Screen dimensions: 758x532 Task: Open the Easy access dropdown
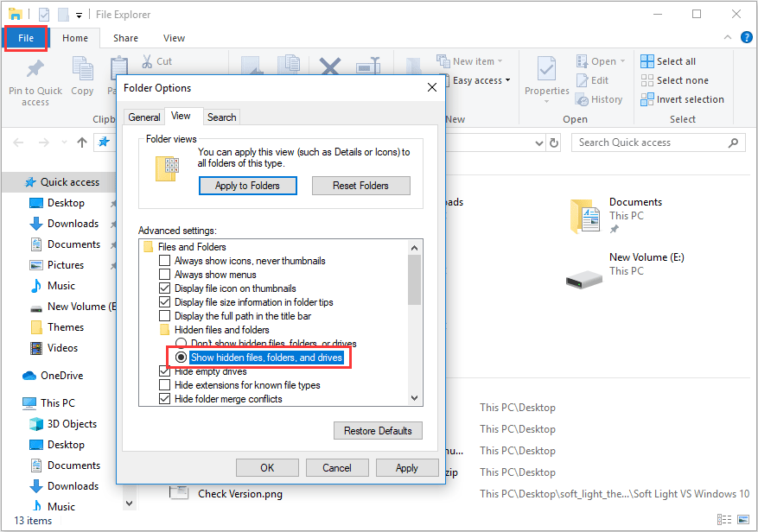pyautogui.click(x=508, y=79)
